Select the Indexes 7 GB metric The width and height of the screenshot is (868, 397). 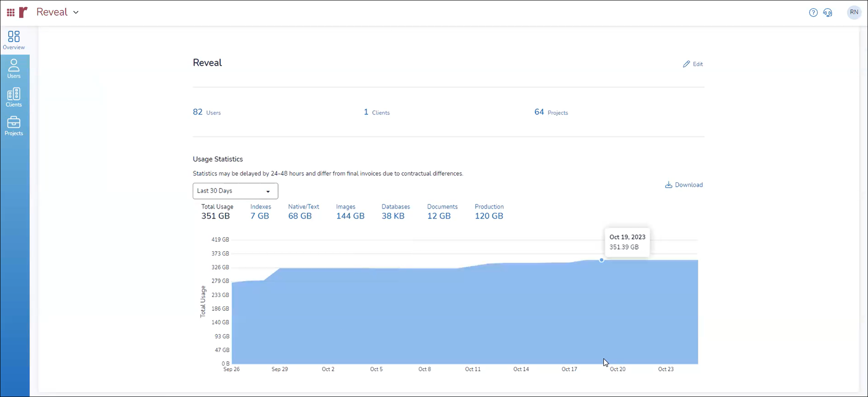pos(260,212)
